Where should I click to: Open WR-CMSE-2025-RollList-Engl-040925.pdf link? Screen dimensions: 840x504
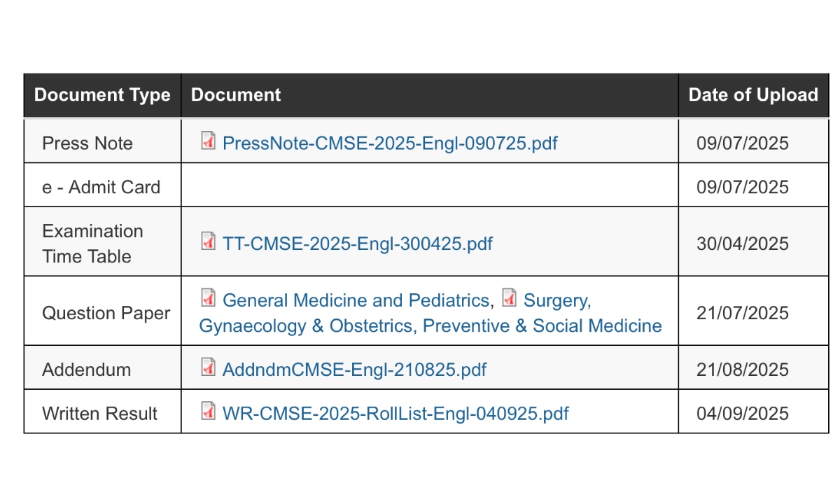(395, 414)
